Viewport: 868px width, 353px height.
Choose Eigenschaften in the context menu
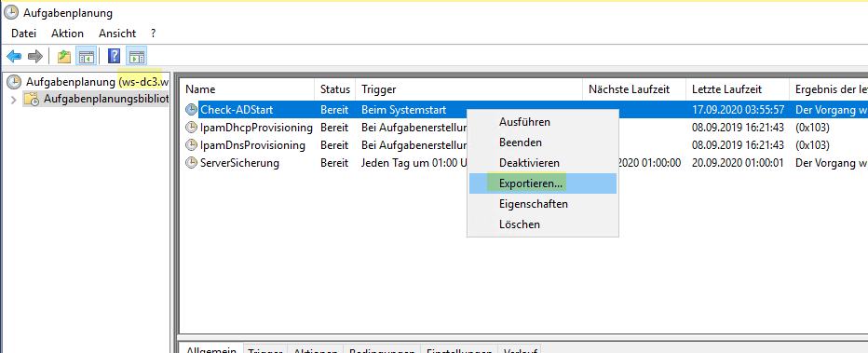point(542,204)
